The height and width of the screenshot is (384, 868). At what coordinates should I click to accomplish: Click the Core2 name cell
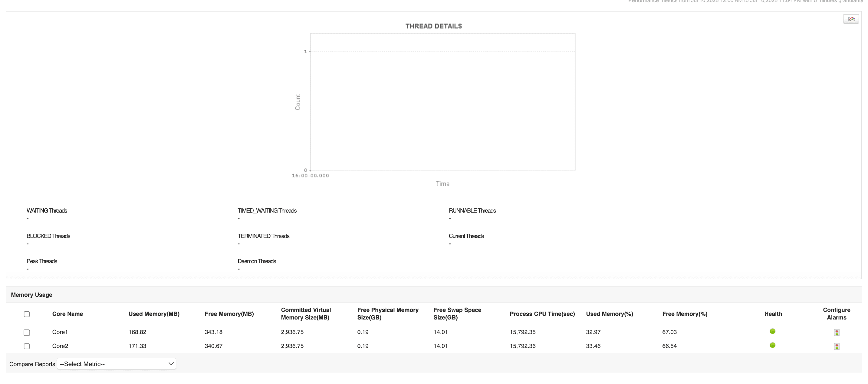[x=60, y=346]
